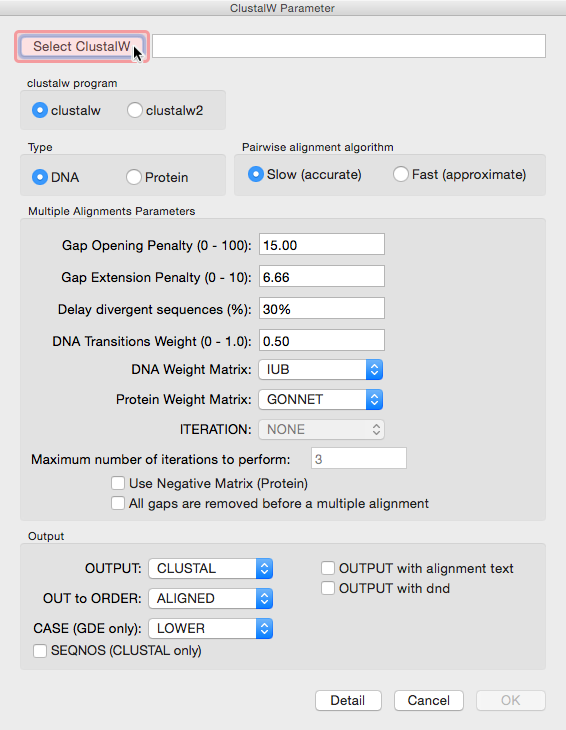The width and height of the screenshot is (566, 730).
Task: Click the Select ClustalW button
Action: [x=82, y=46]
